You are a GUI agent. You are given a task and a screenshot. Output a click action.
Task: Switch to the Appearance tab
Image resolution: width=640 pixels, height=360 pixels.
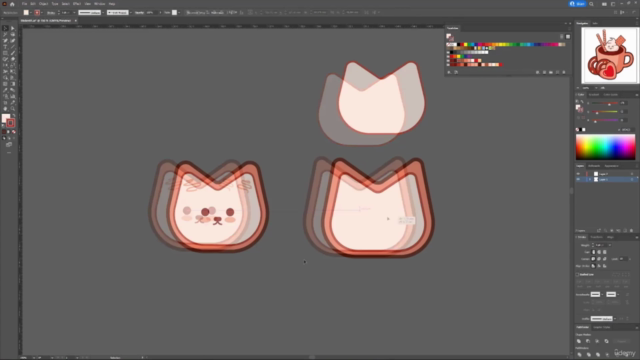tap(611, 166)
